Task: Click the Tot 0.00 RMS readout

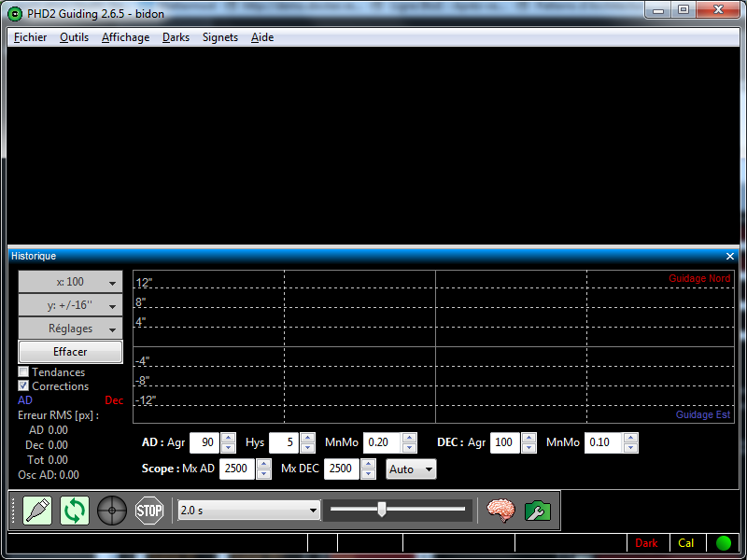Action: [48, 460]
